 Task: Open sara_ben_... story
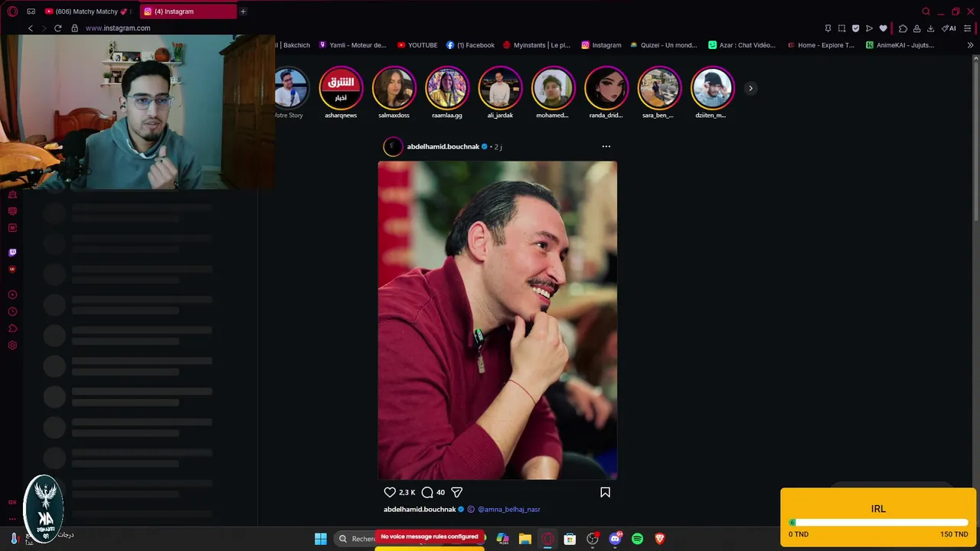658,88
